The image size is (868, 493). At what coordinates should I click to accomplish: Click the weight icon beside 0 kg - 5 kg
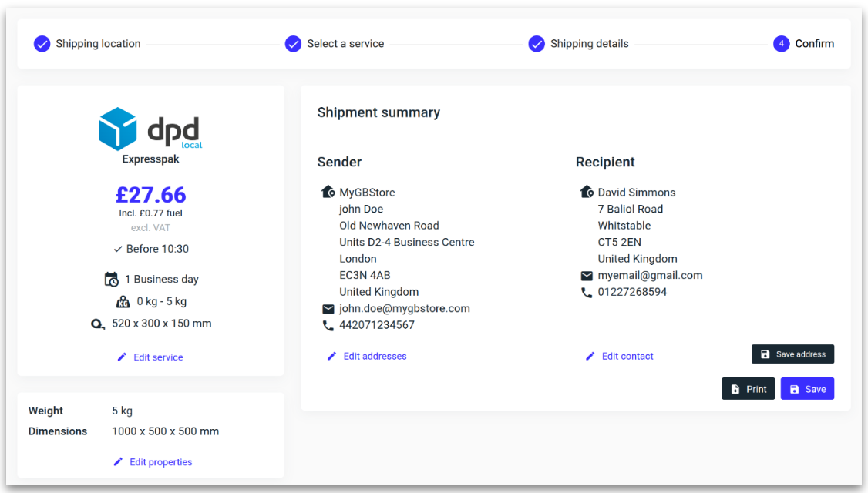(x=123, y=302)
